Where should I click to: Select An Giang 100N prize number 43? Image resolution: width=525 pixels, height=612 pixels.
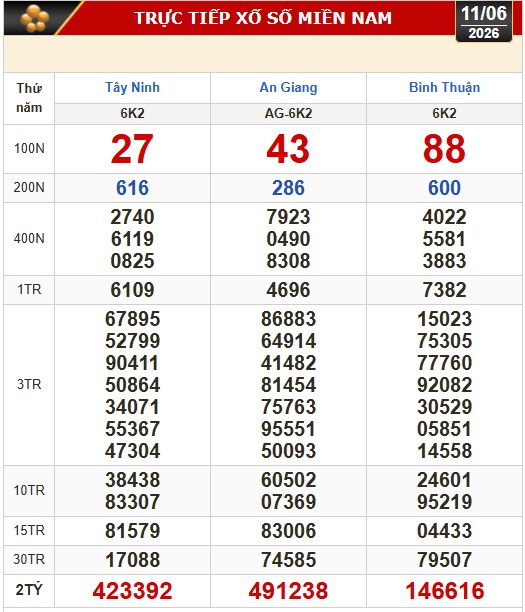pyautogui.click(x=288, y=149)
